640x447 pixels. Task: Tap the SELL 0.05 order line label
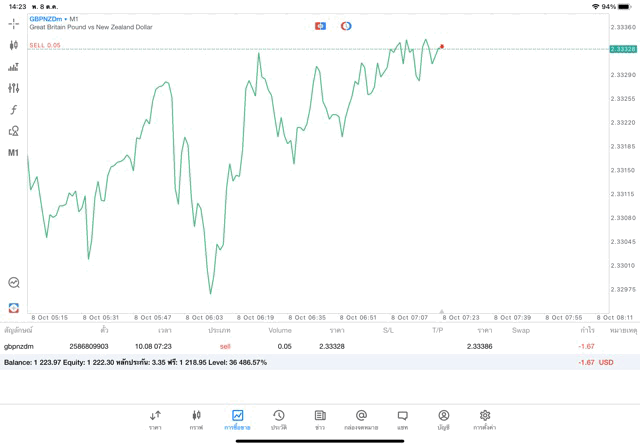[45, 45]
